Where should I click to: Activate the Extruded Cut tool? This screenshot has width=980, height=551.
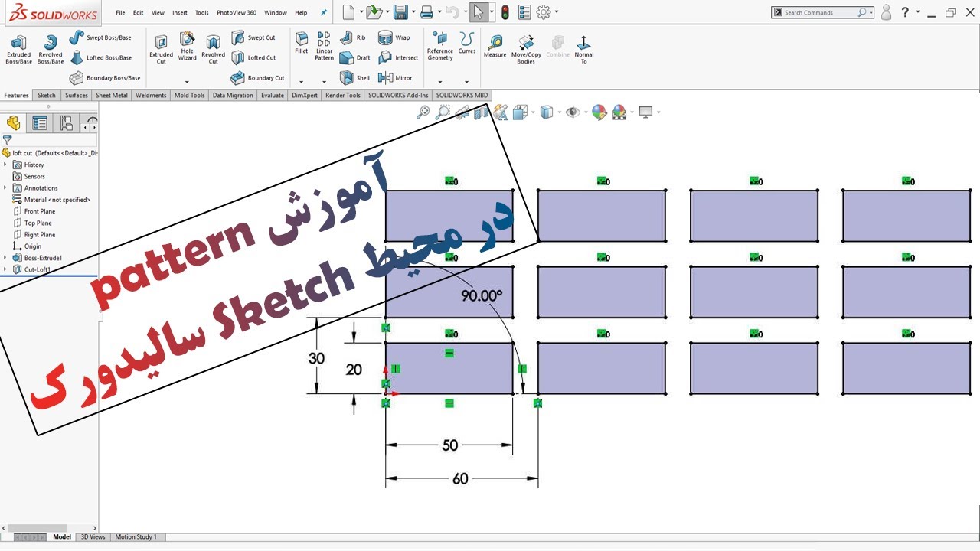[x=161, y=49]
